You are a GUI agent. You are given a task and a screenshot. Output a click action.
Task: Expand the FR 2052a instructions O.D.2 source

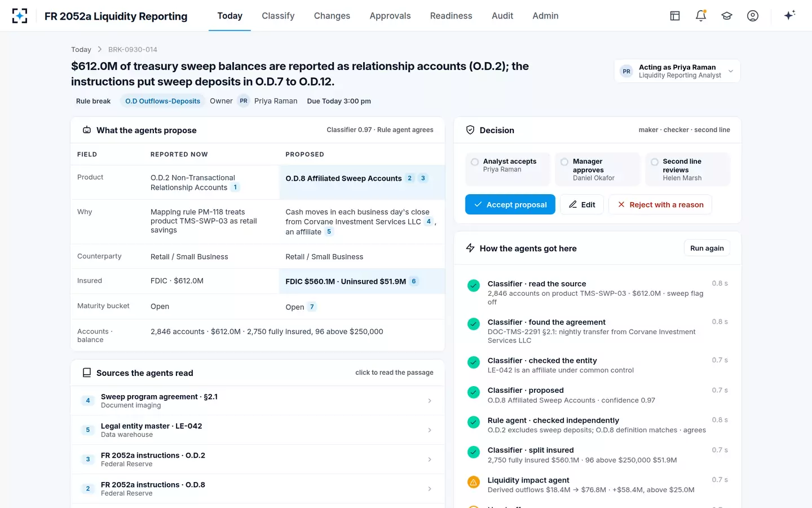coord(258,459)
